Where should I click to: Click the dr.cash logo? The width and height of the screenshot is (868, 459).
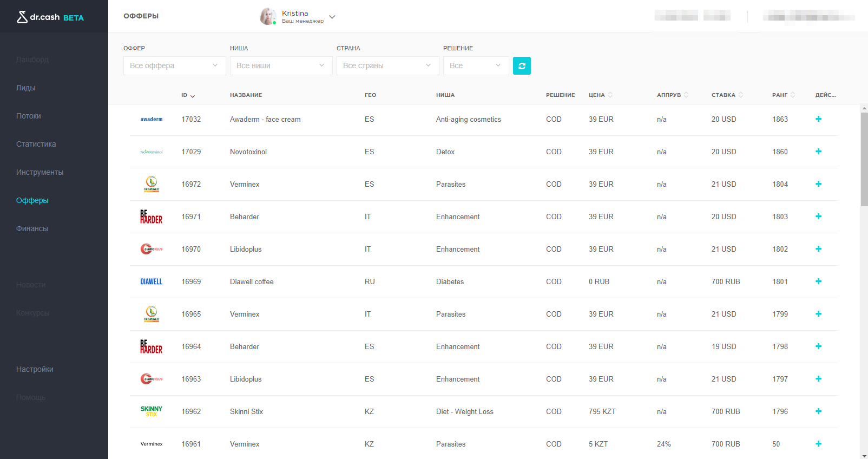coord(50,17)
